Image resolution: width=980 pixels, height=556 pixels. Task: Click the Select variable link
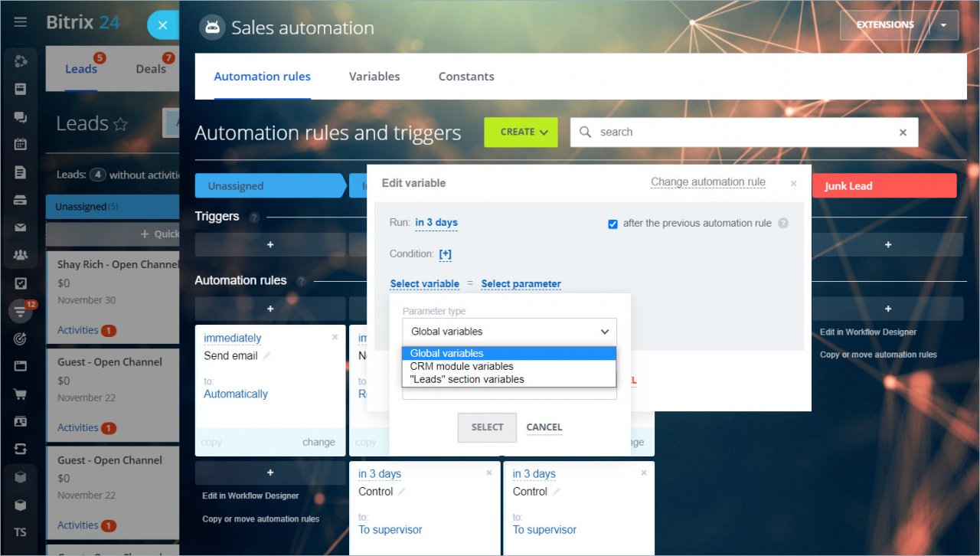pos(425,284)
